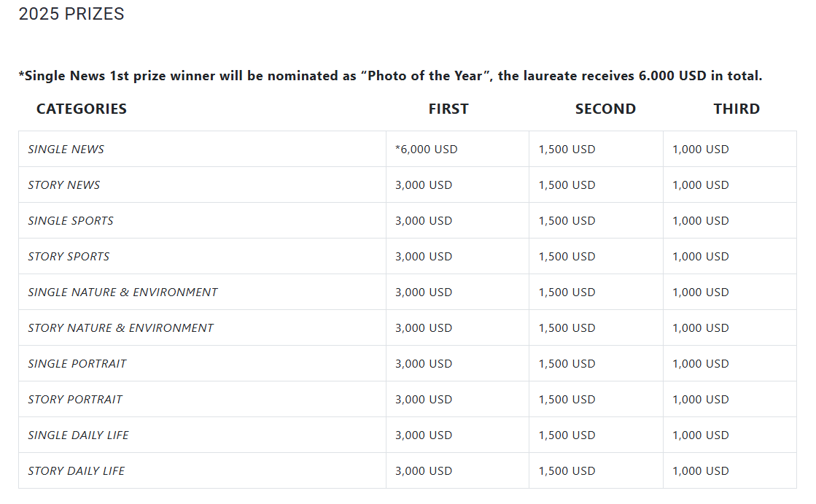This screenshot has height=504, width=816.
Task: Select STORY NATURE & ENVIRONMENT category
Action: coord(121,328)
